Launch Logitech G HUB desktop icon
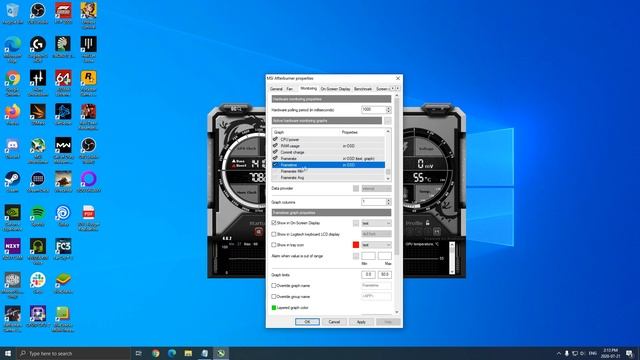 pyautogui.click(x=38, y=49)
